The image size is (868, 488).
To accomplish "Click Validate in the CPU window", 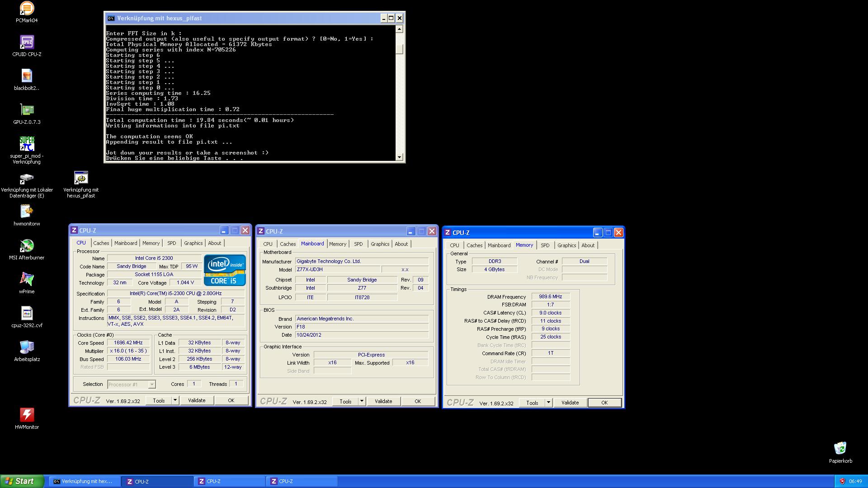I will [x=197, y=400].
